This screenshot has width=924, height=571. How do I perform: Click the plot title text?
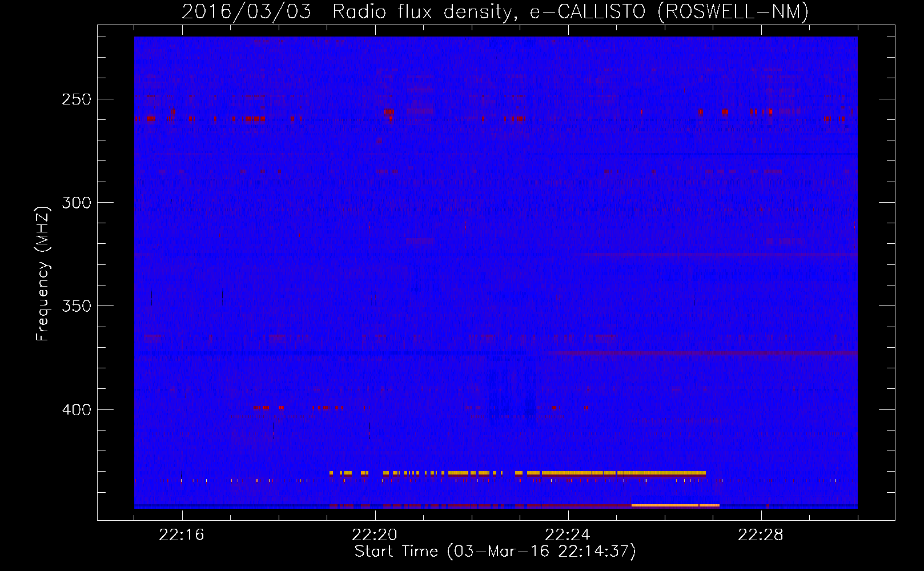(495, 11)
